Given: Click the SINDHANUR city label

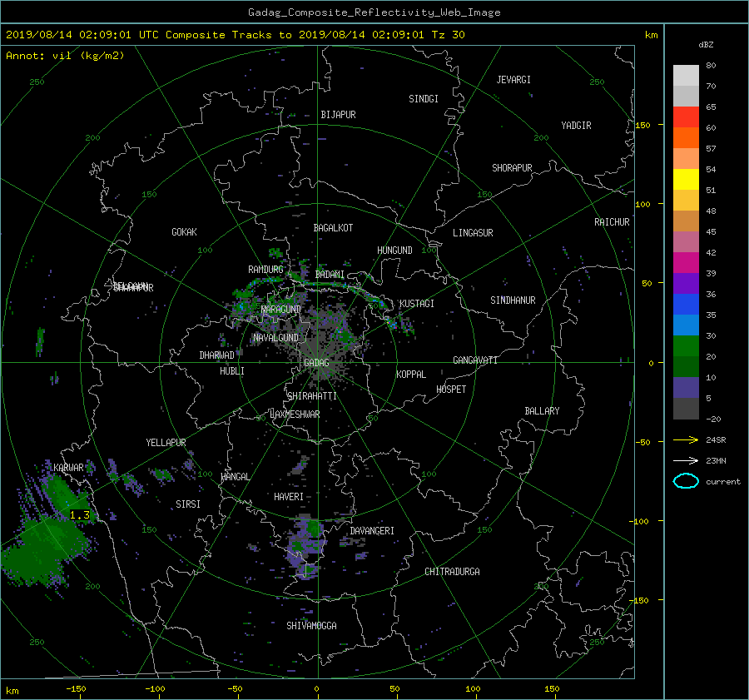Looking at the screenshot, I should [x=513, y=300].
